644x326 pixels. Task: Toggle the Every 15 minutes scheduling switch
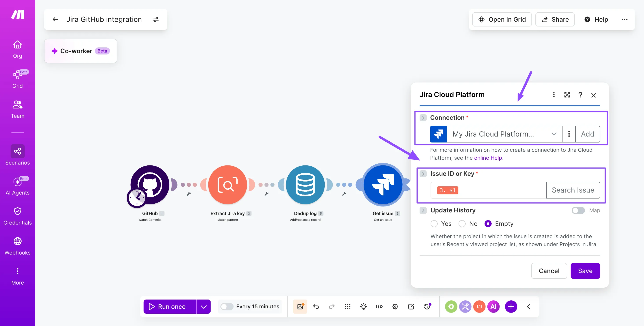click(x=227, y=306)
